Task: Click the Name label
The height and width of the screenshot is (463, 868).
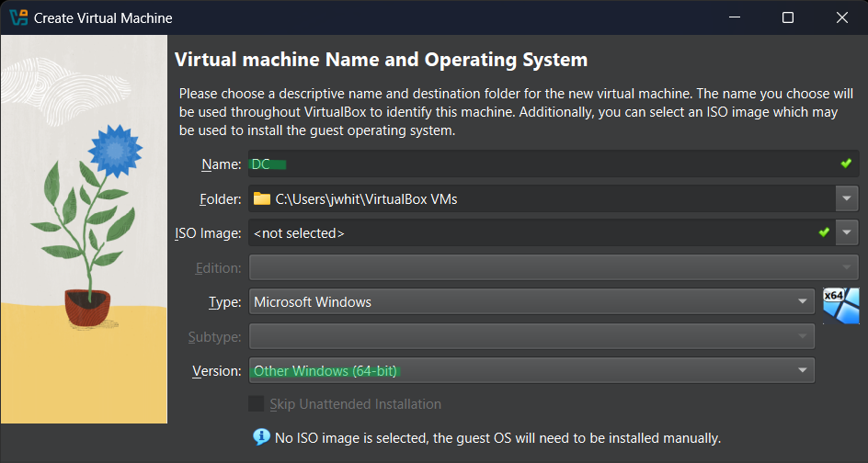Action: point(221,164)
